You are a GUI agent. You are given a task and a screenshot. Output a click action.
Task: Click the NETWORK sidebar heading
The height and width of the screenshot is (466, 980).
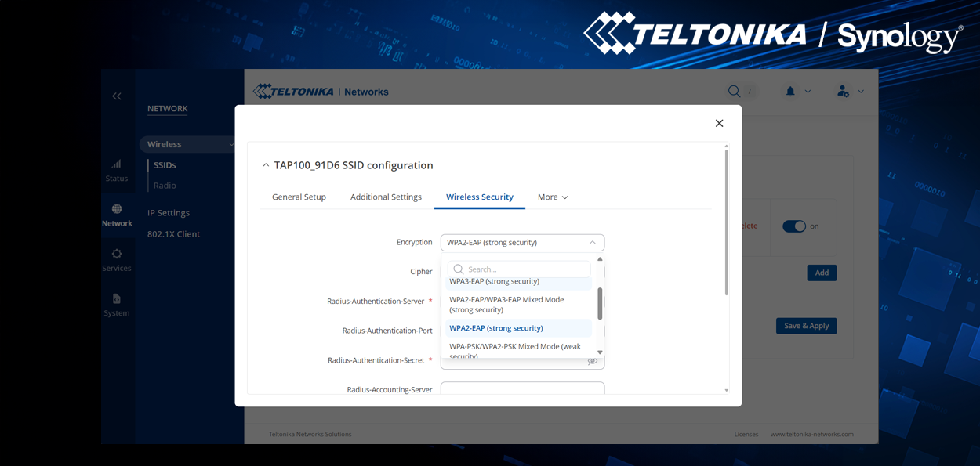click(168, 109)
